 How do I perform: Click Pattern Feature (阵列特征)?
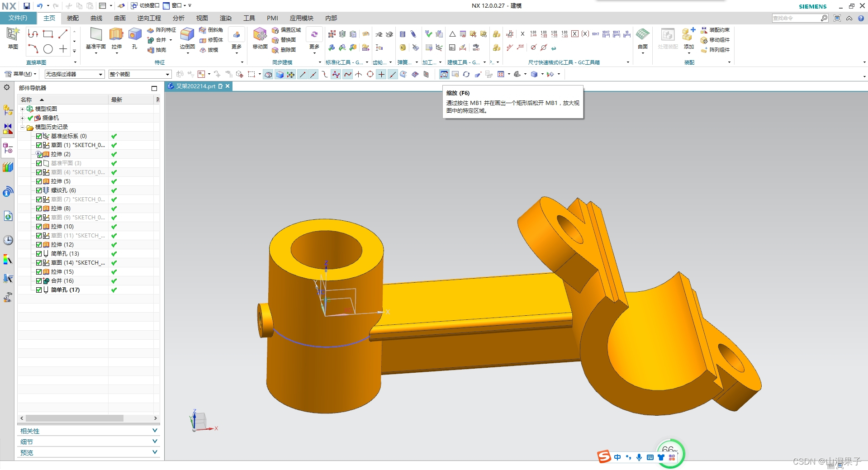coord(161,30)
